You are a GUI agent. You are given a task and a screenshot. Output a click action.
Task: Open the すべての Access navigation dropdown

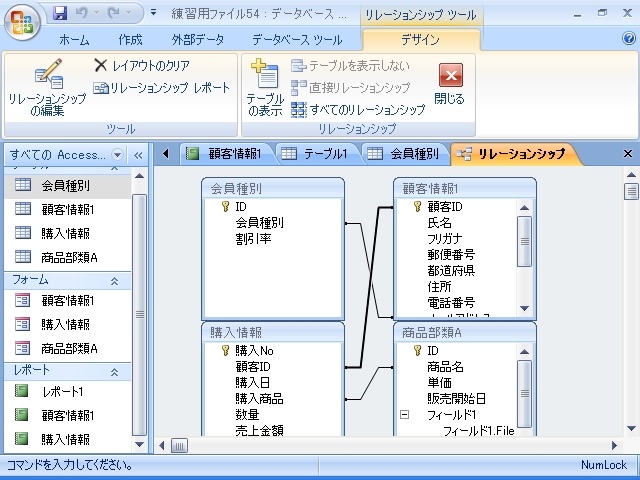click(x=118, y=155)
